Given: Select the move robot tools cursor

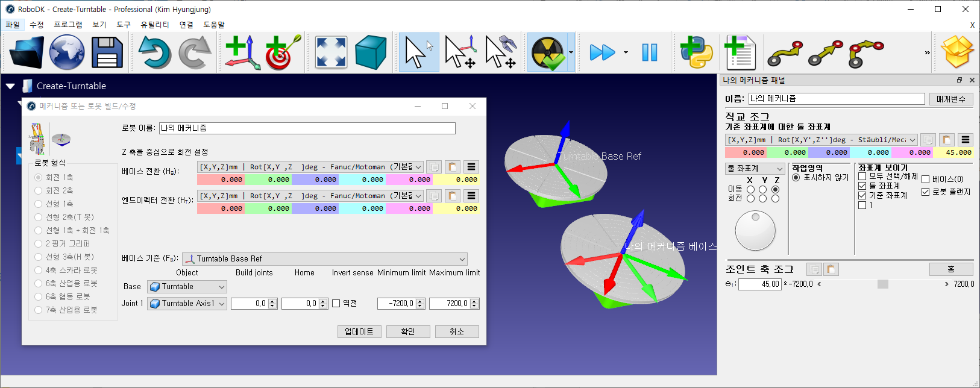Looking at the screenshot, I should point(500,52).
